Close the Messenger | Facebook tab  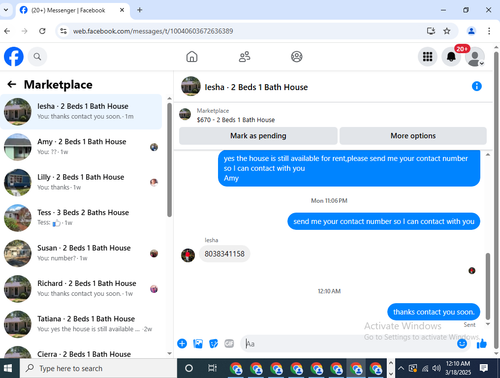(122, 10)
